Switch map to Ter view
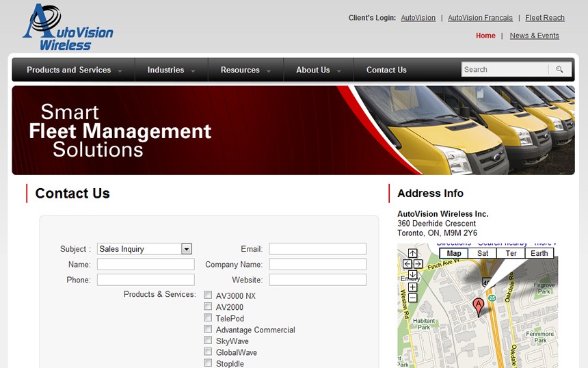This screenshot has width=588, height=368. (x=511, y=253)
